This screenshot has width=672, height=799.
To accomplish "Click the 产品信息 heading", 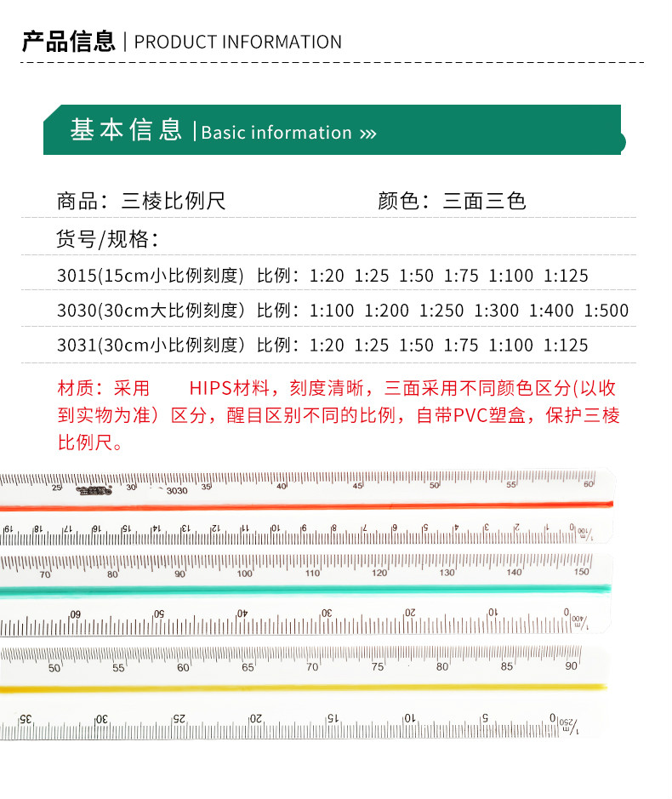I will (x=68, y=42).
